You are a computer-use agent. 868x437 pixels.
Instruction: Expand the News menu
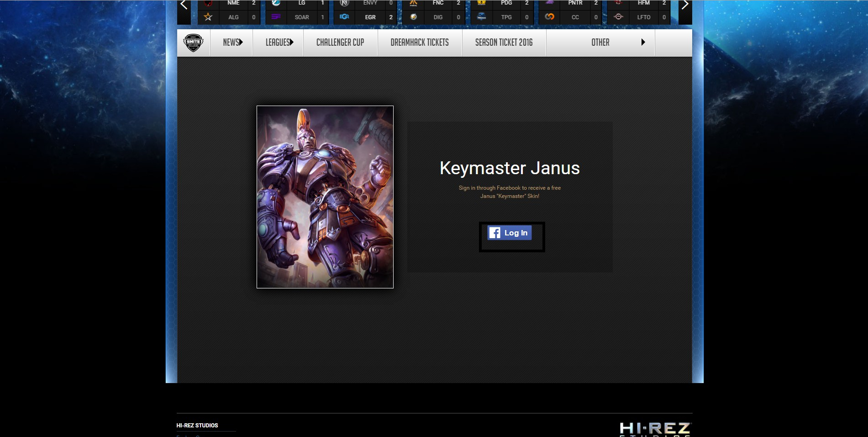click(x=232, y=43)
